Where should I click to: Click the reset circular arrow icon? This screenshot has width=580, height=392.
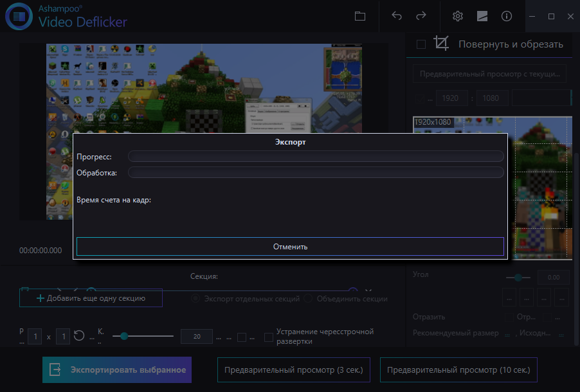79,336
